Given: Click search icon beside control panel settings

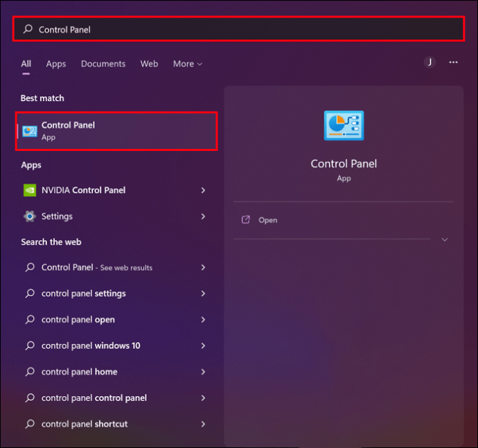Looking at the screenshot, I should click(x=30, y=294).
